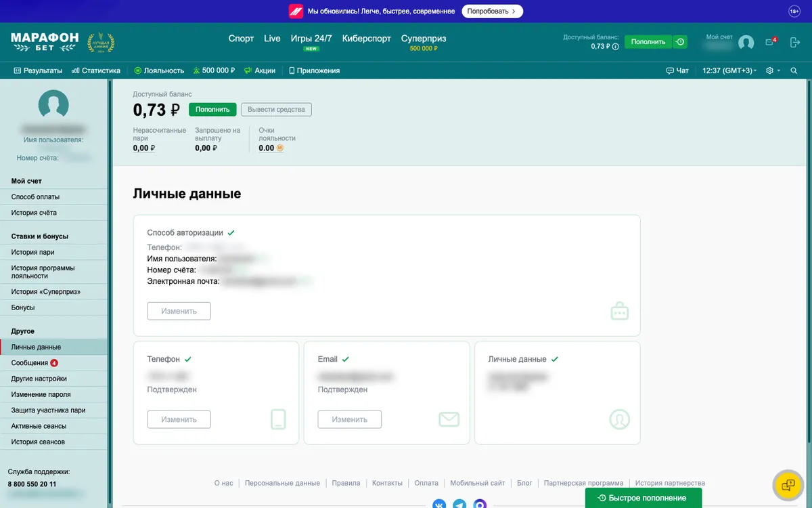This screenshot has width=812, height=508.
Task: Open the time zone dropdown 12:37 (GMT+3)
Action: click(729, 70)
